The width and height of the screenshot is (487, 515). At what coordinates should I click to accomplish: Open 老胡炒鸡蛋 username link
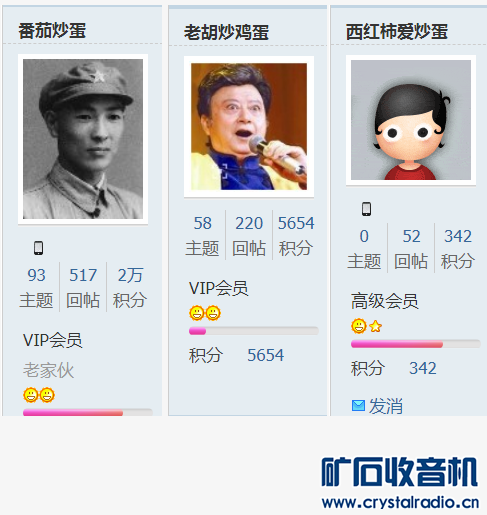(x=226, y=32)
